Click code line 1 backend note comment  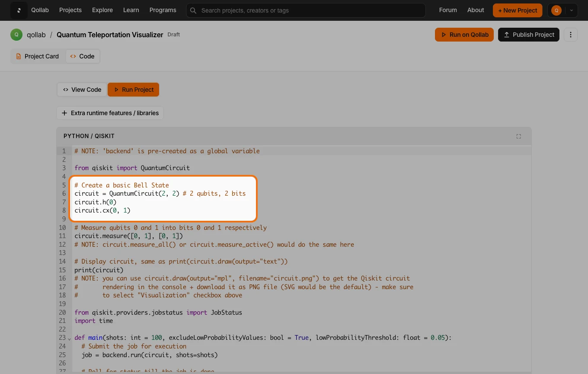tap(167, 151)
